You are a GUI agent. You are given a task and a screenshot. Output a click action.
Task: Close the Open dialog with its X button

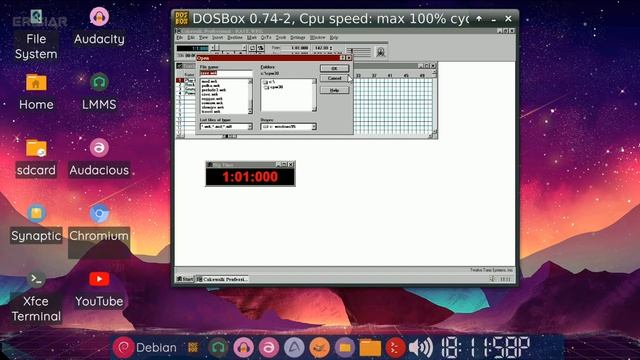point(349,58)
